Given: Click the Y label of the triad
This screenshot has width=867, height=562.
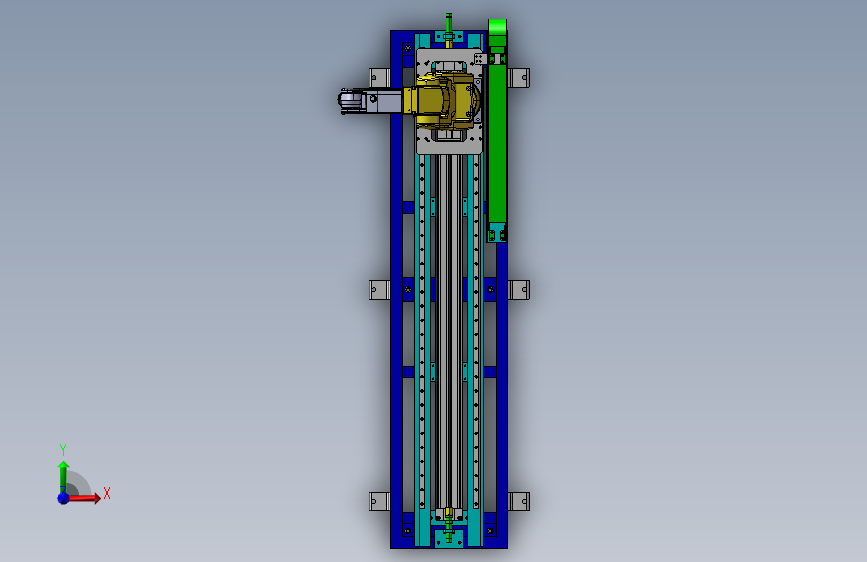Looking at the screenshot, I should pos(63,449).
